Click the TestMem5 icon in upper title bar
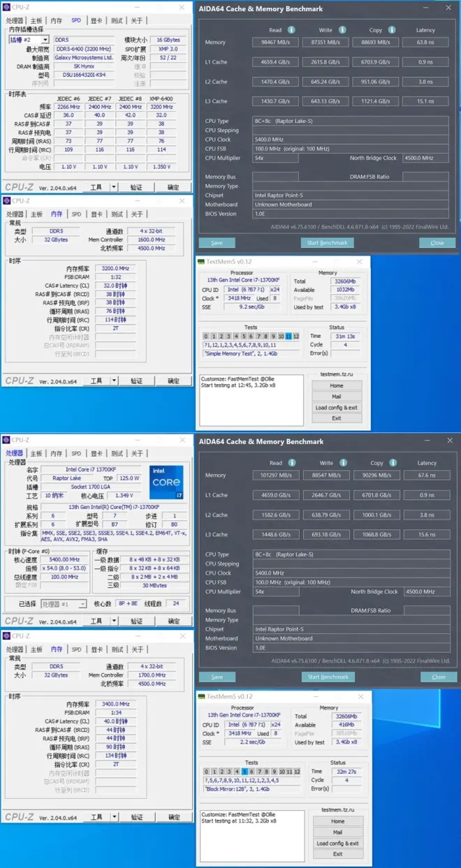 (x=201, y=262)
